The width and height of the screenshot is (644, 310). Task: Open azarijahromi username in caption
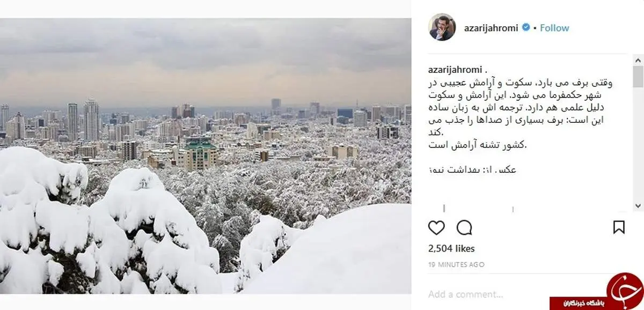[x=456, y=70]
